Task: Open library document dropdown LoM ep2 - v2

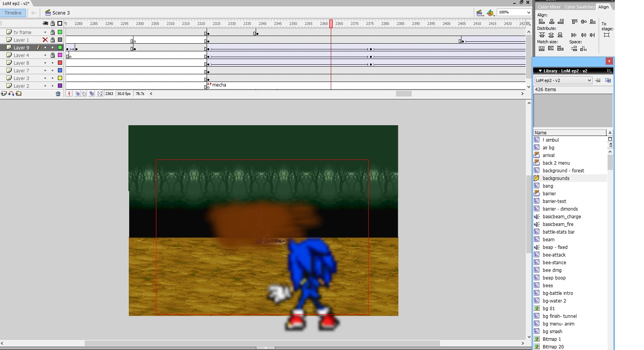Action: tap(563, 80)
